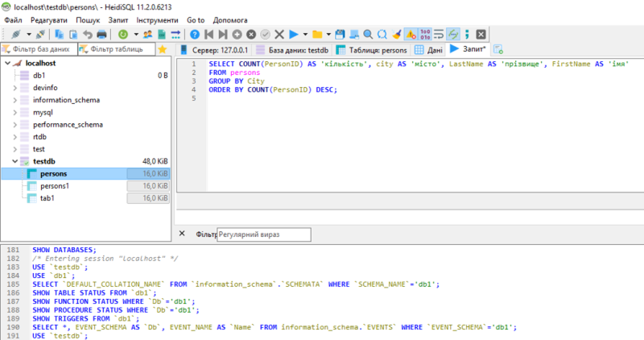Click the yellow star favorites icon
This screenshot has height=340, width=644.
coord(162,49)
